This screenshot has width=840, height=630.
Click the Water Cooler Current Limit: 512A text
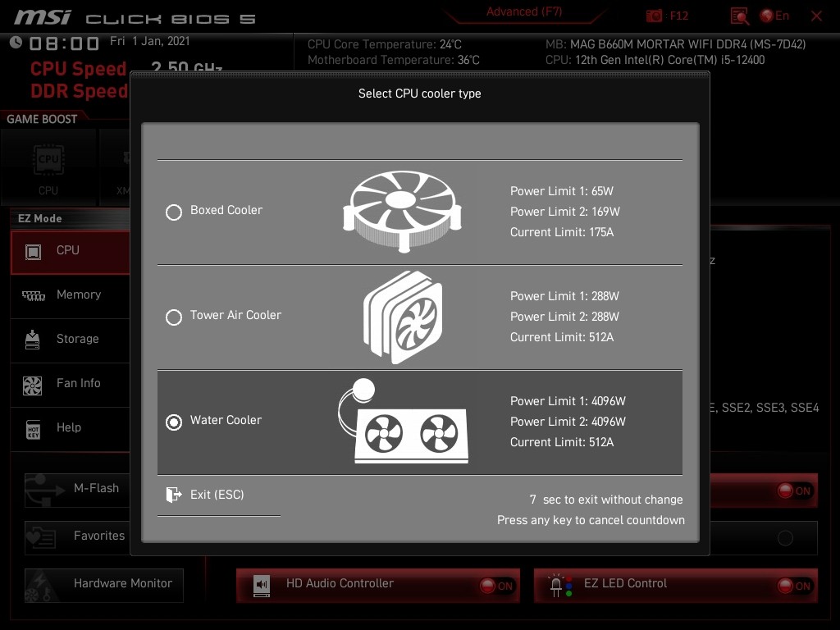(561, 442)
